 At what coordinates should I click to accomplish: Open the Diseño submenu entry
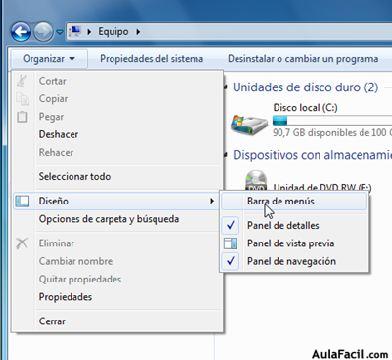click(x=116, y=201)
